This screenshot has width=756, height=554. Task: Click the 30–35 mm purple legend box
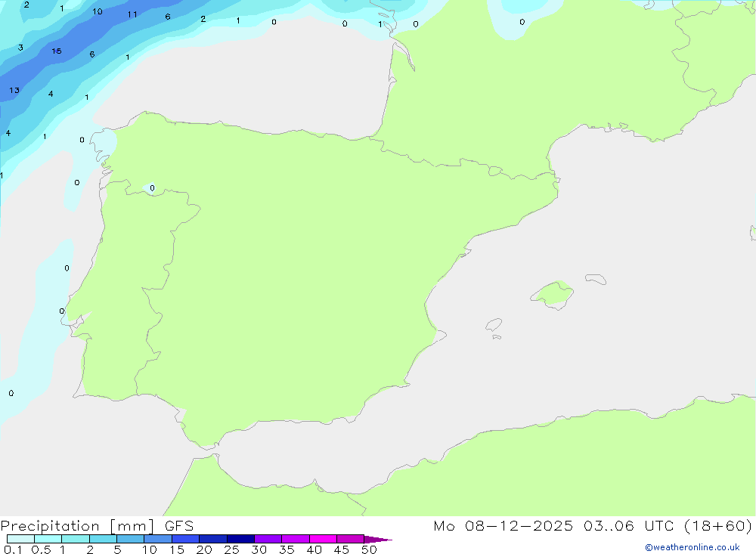tap(268, 539)
